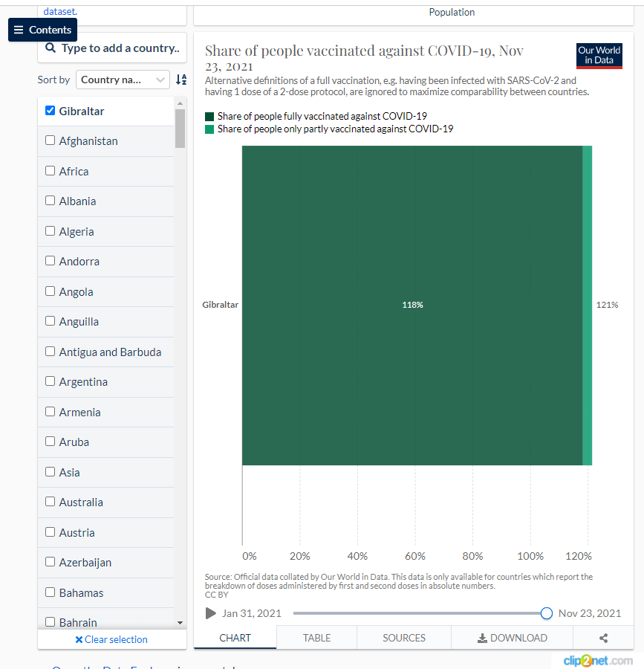644x669 pixels.
Task: Click the timeline slider handle
Action: [547, 613]
